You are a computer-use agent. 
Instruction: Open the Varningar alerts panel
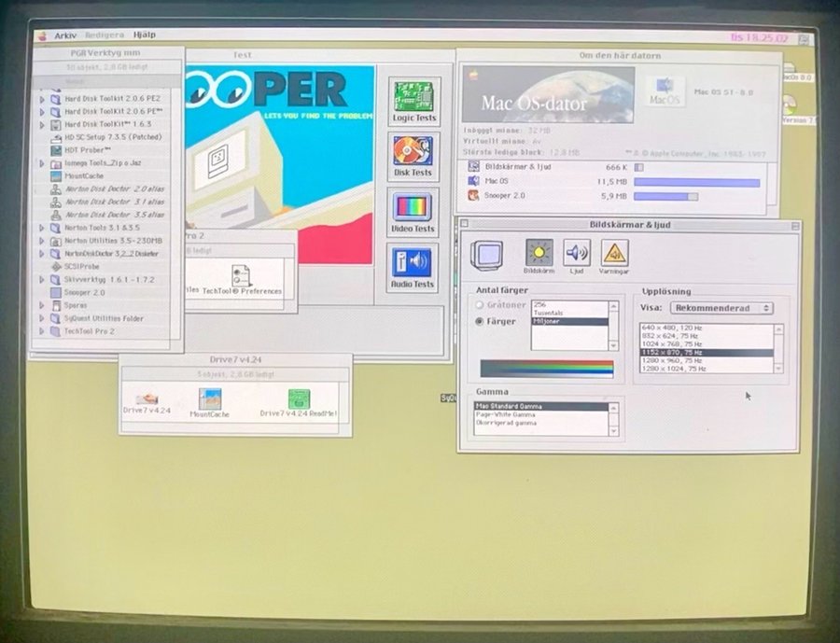click(x=614, y=255)
